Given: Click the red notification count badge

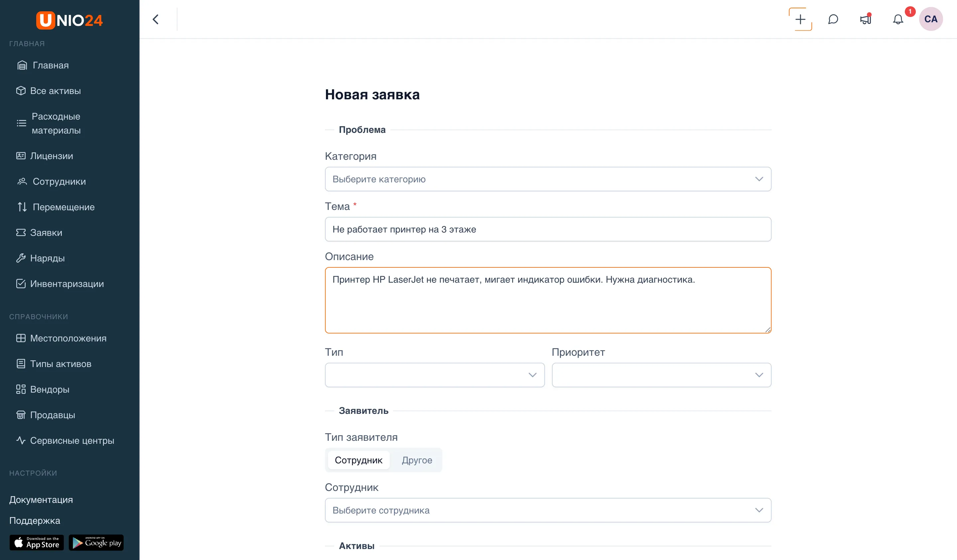Looking at the screenshot, I should point(910,12).
